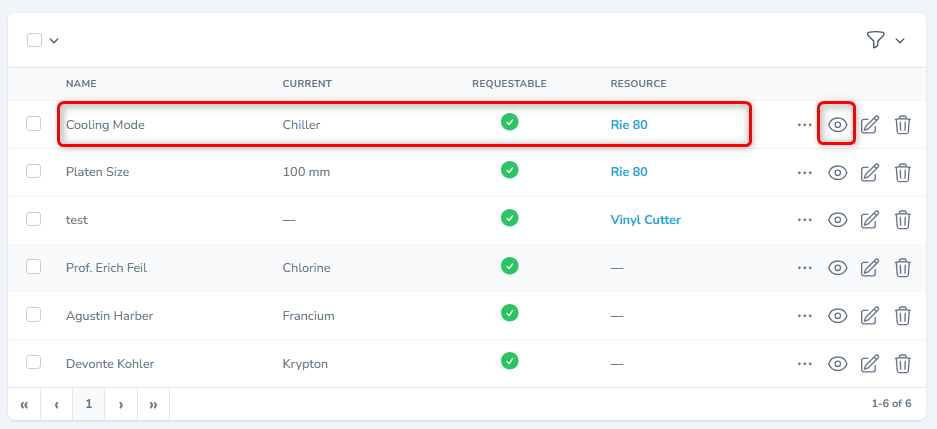Image resolution: width=937 pixels, height=429 pixels.
Task: Open the filter icon above the table
Action: (875, 40)
